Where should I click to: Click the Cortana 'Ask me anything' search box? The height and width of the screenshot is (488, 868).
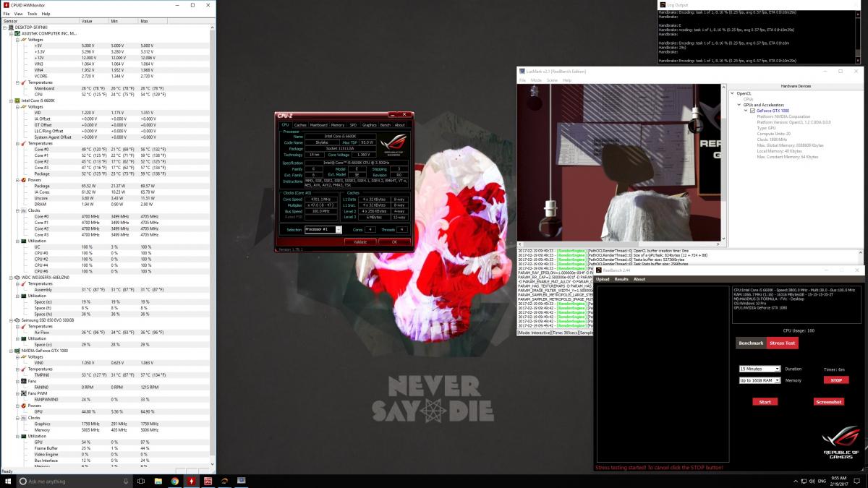click(x=75, y=481)
